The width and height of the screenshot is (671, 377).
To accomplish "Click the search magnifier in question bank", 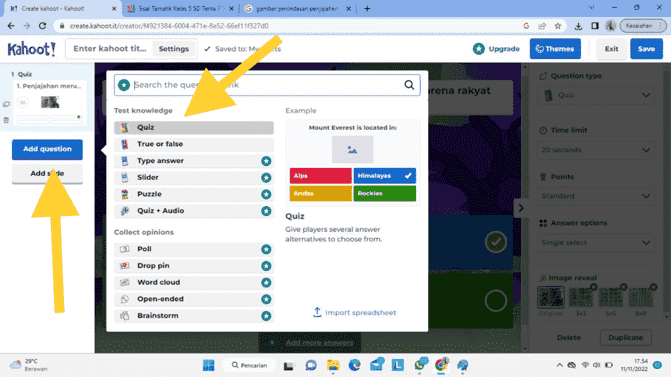I will pos(409,85).
